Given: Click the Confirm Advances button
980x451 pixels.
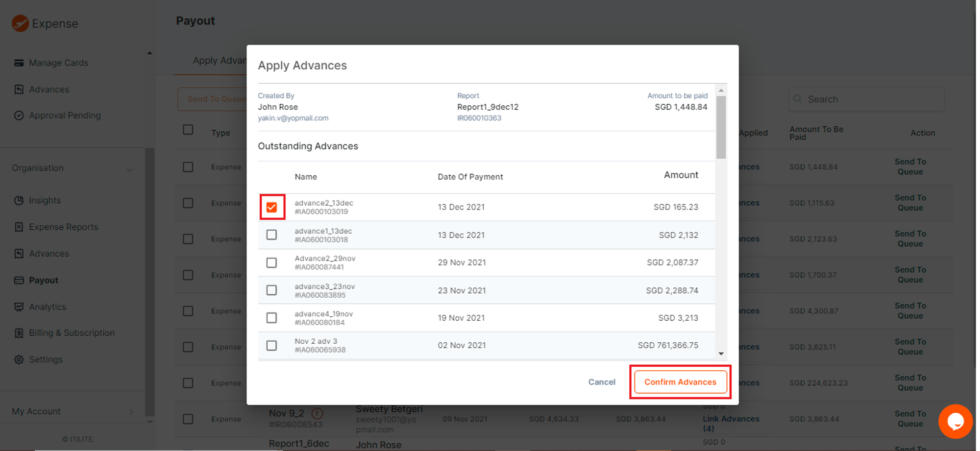Looking at the screenshot, I should [680, 382].
